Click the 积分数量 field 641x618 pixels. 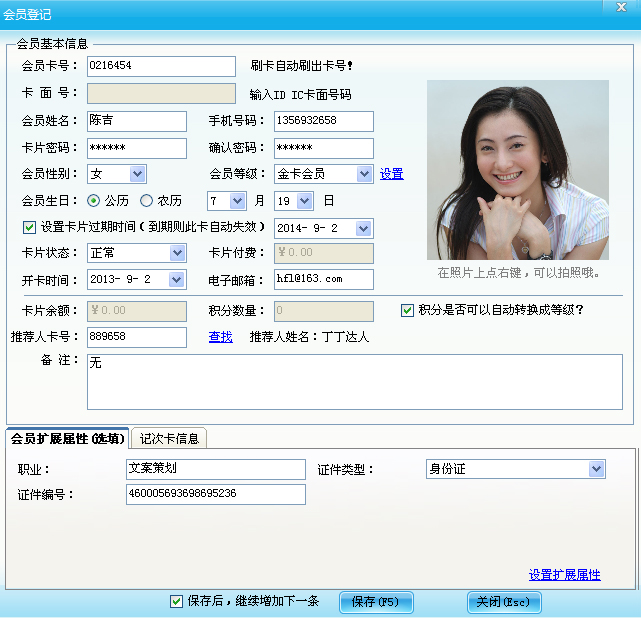pyautogui.click(x=323, y=311)
